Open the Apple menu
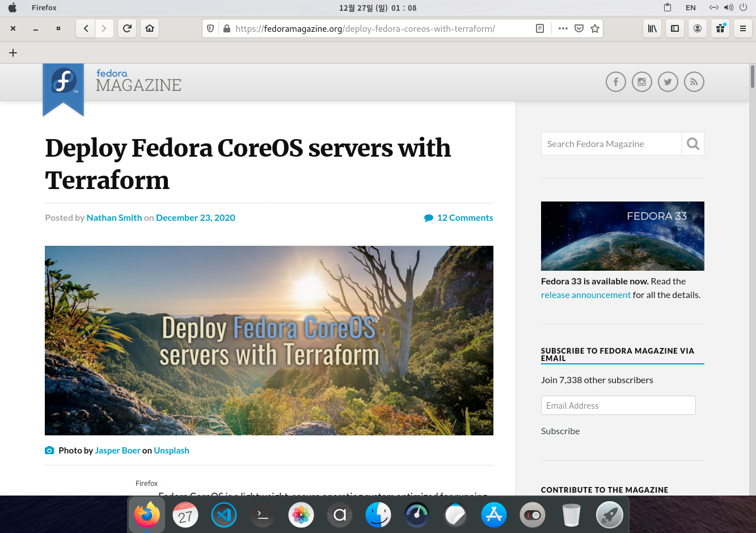This screenshot has width=756, height=533. (12, 8)
